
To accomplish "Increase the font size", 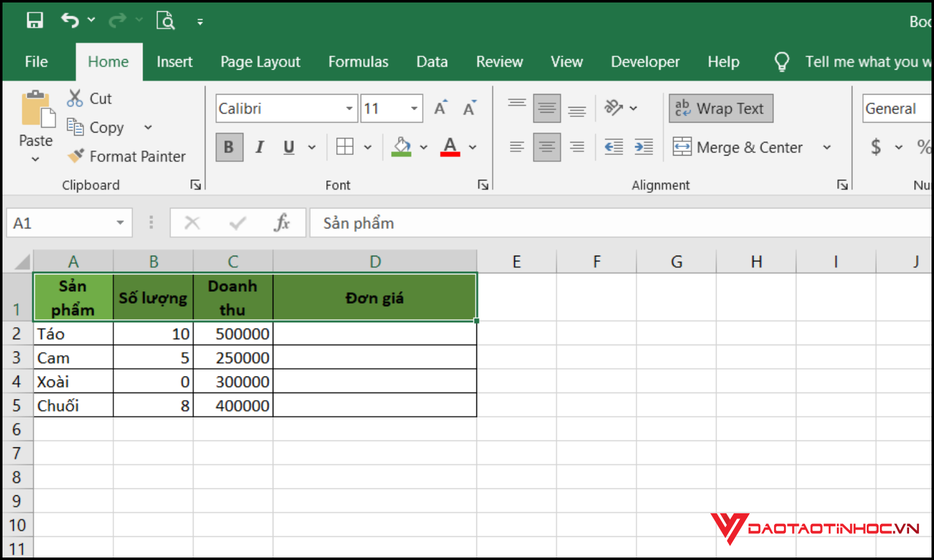I will pos(440,107).
